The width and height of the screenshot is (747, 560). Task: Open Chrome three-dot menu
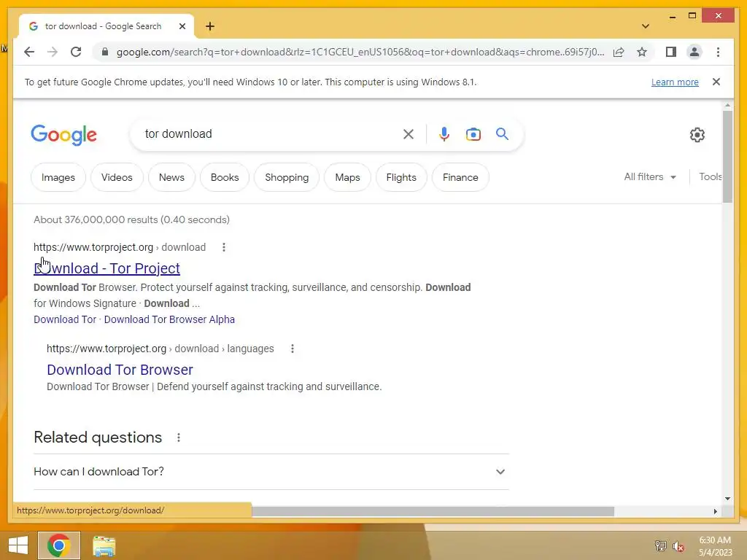pos(718,52)
